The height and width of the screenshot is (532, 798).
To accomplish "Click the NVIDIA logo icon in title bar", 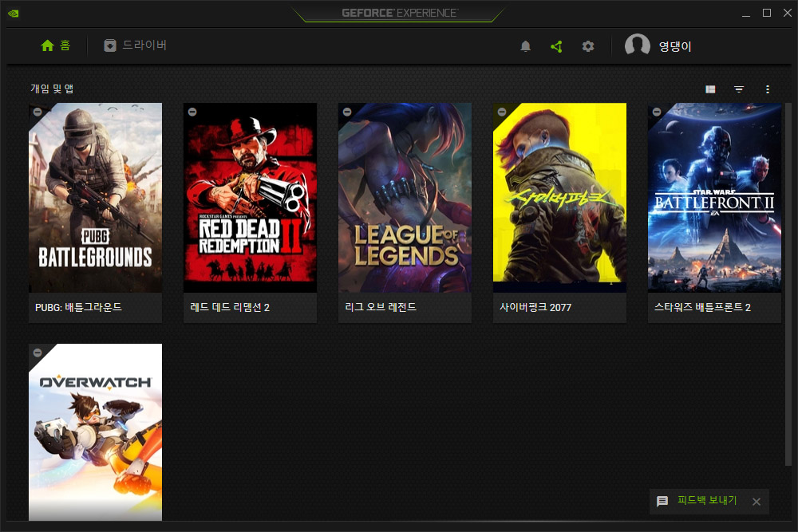I will coord(14,14).
